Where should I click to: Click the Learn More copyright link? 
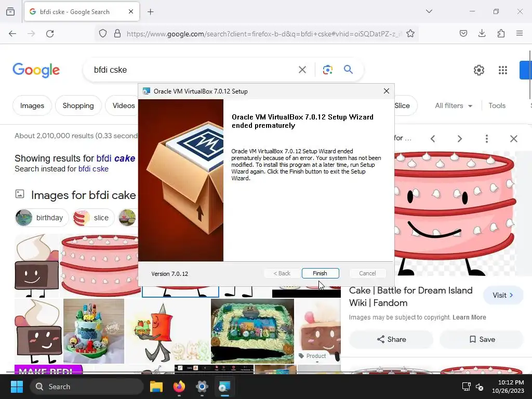point(469,317)
